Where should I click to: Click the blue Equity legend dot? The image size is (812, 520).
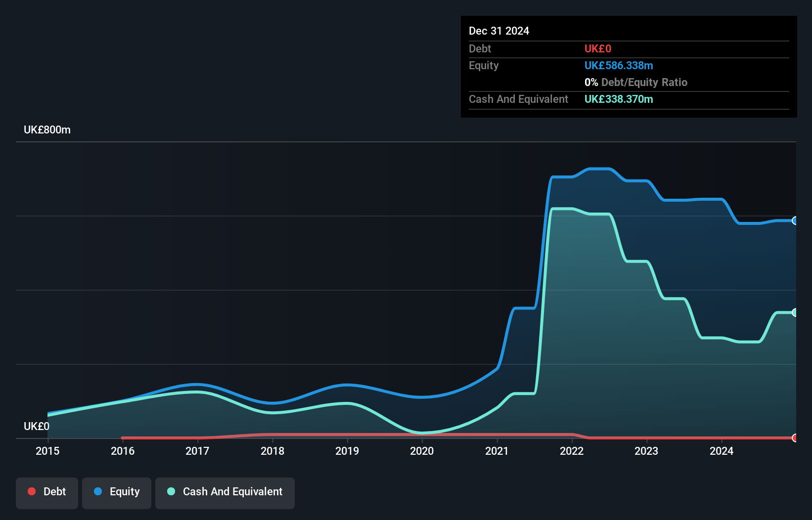99,492
